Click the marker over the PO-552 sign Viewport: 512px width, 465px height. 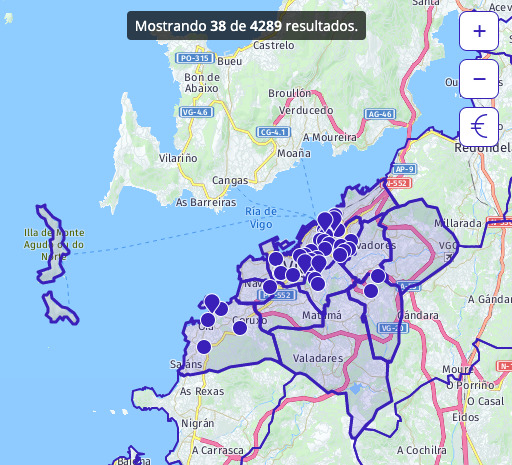(270, 287)
